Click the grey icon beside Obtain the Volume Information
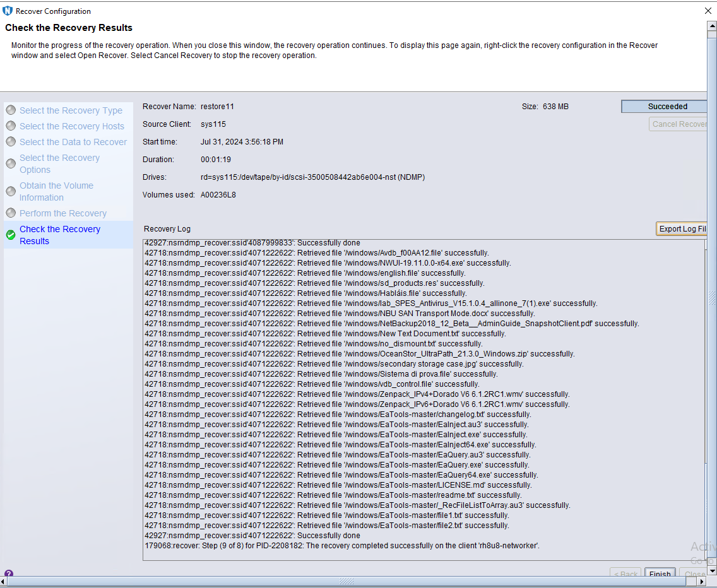717x588 pixels. pos(11,191)
